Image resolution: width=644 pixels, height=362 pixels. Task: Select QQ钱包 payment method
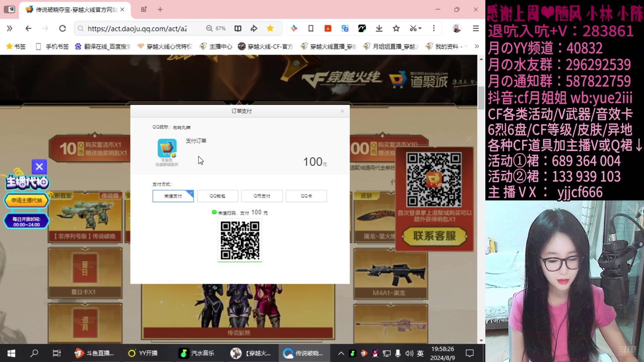218,196
